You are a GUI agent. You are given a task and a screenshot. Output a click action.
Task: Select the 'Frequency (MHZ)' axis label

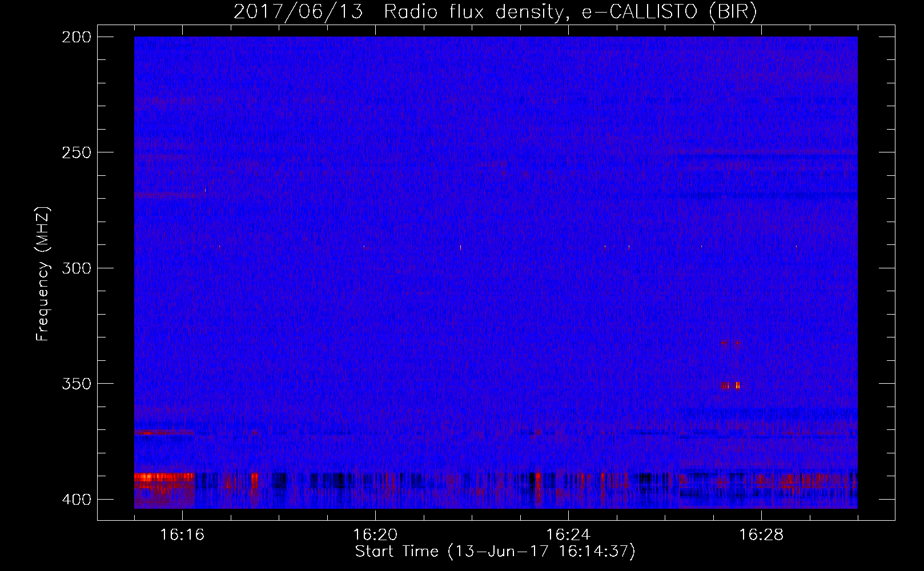pos(43,274)
